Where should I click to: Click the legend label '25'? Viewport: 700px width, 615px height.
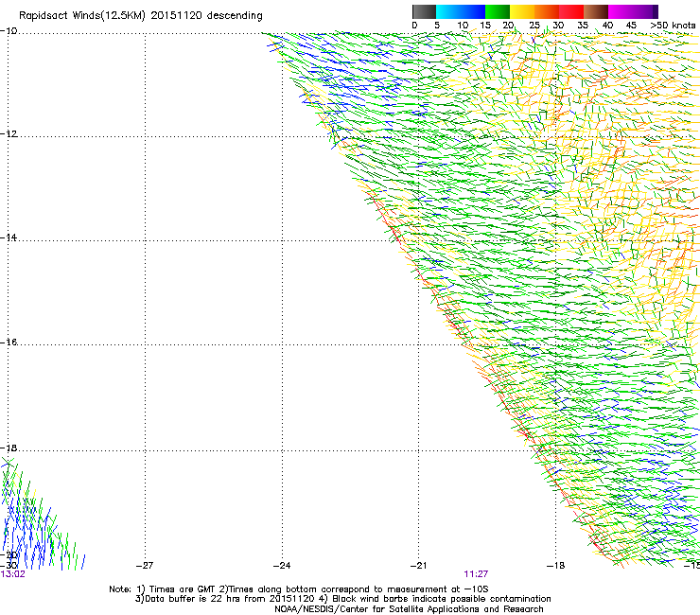(534, 26)
